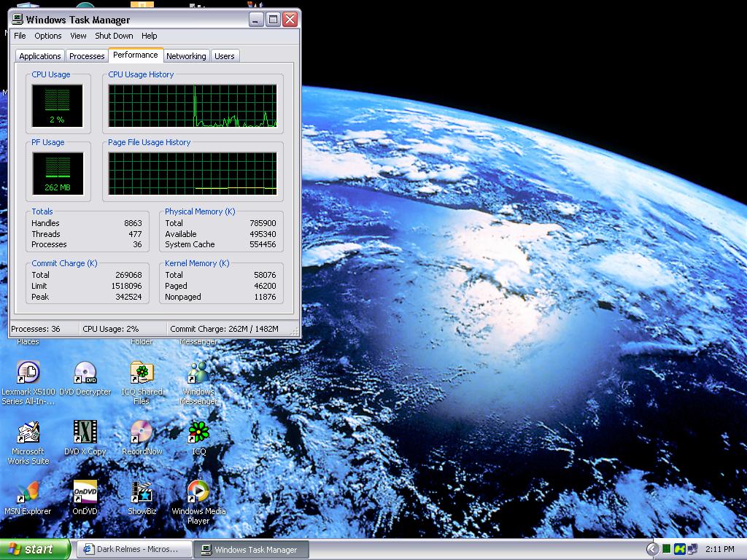Viewport: 747px width, 560px height.
Task: Switch to the Applications tab
Action: pyautogui.click(x=40, y=56)
